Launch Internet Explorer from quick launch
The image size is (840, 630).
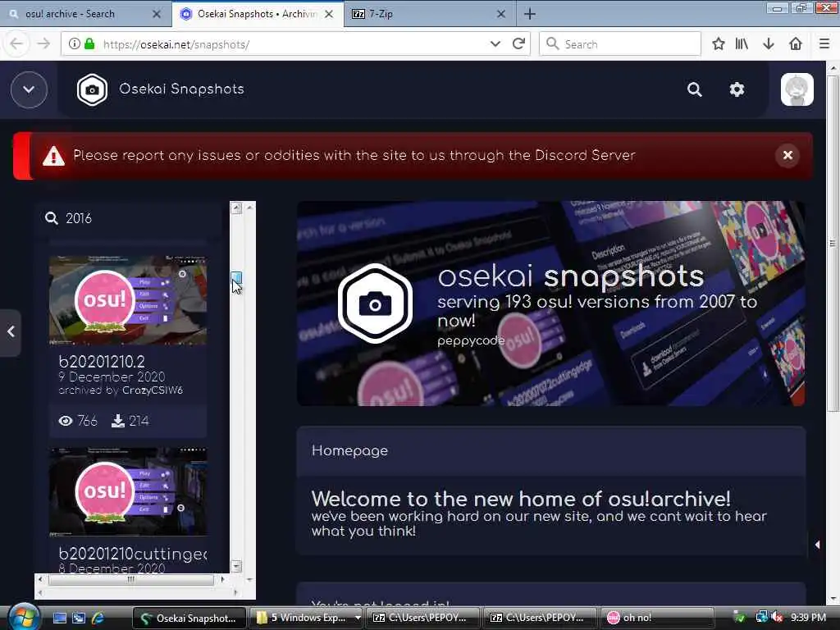pyautogui.click(x=98, y=619)
